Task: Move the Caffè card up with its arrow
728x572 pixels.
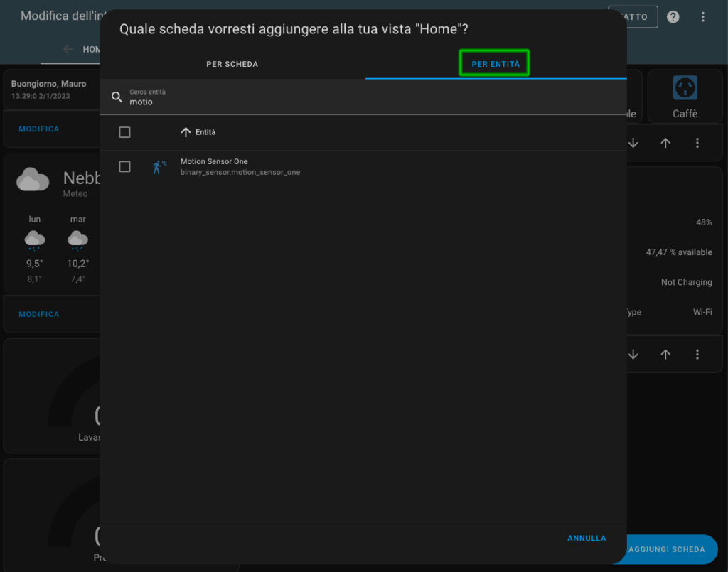Action: tap(665, 143)
